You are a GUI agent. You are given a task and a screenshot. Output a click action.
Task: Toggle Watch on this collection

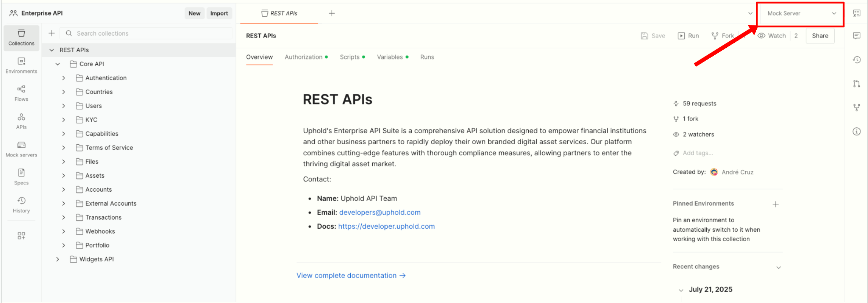click(x=772, y=36)
